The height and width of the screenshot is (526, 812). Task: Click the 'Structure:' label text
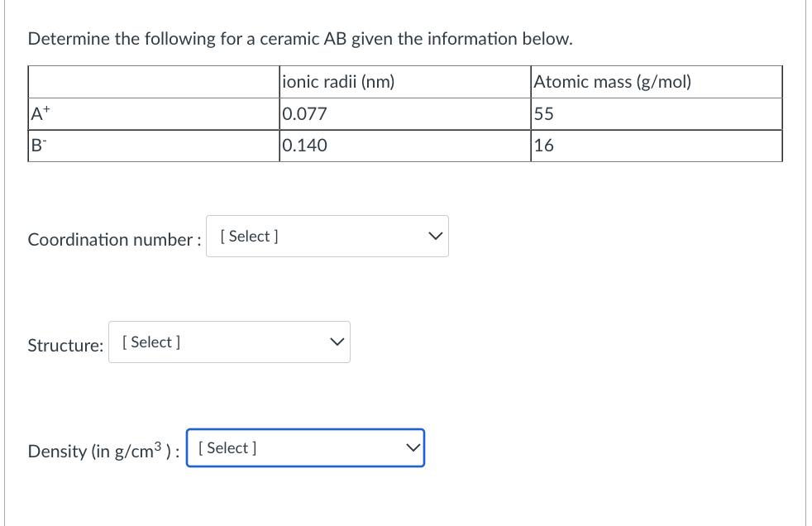(65, 346)
